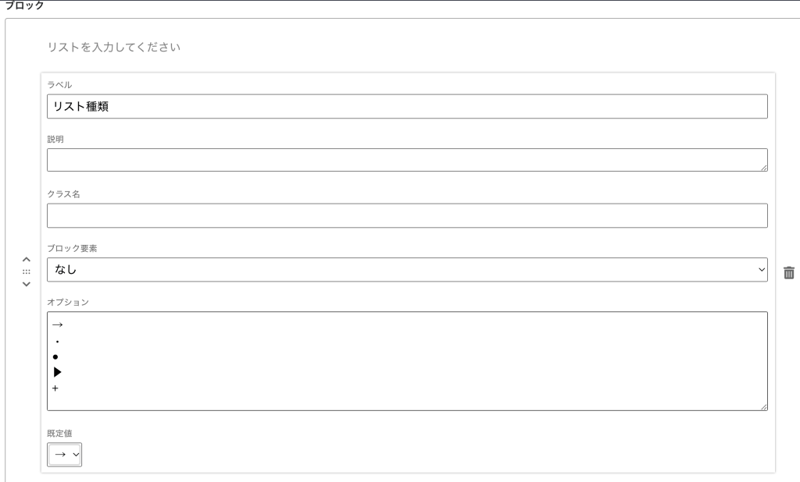Open the ブロック要素 dropdown showing なし
The width and height of the screenshot is (800, 482).
407,270
